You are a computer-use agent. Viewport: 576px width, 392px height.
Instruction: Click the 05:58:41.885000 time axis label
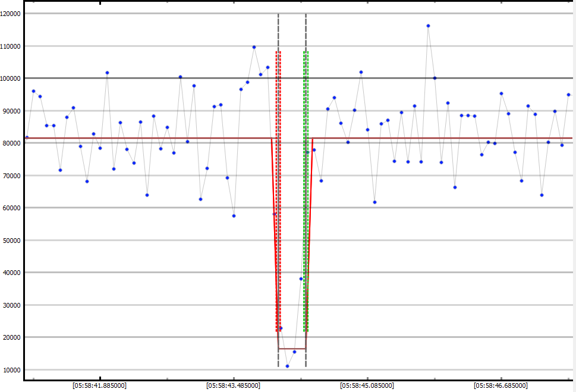point(99,385)
